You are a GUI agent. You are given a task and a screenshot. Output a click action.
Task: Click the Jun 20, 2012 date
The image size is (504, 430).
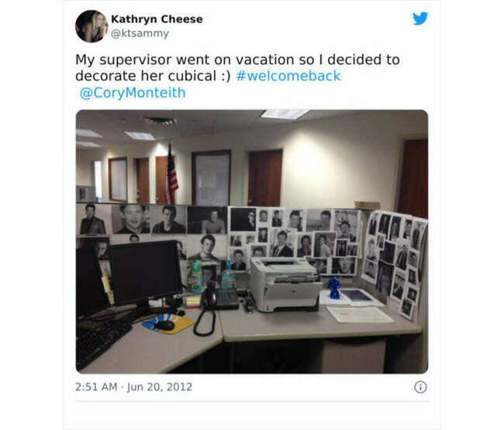coord(160,387)
